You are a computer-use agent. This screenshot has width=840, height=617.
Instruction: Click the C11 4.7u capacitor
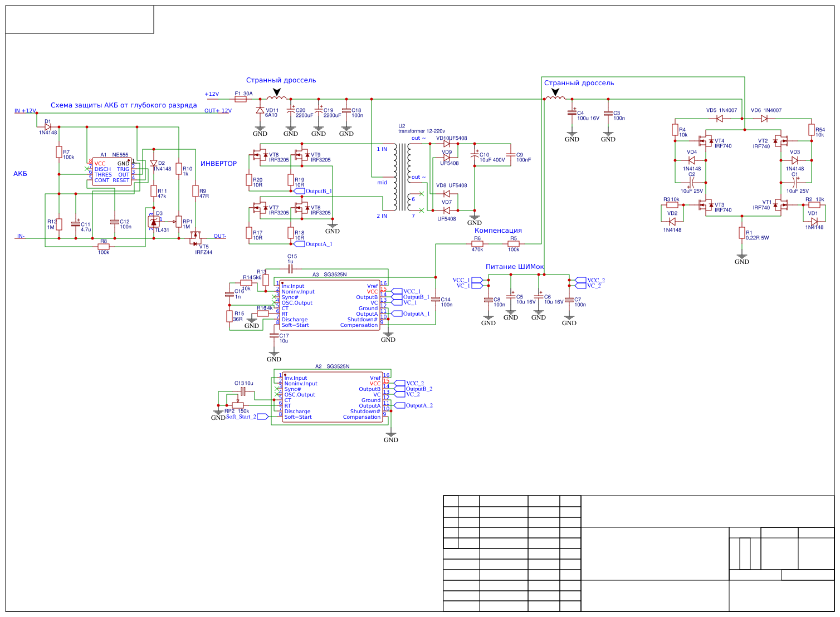[76, 223]
